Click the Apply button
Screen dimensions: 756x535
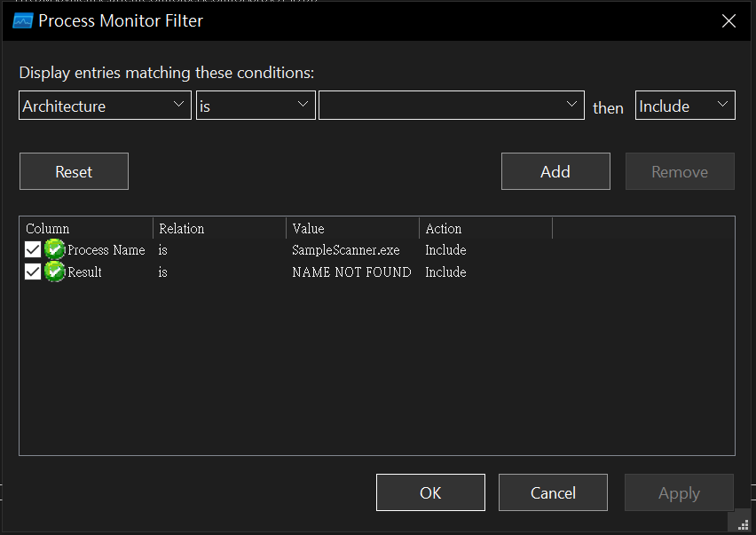click(x=679, y=492)
